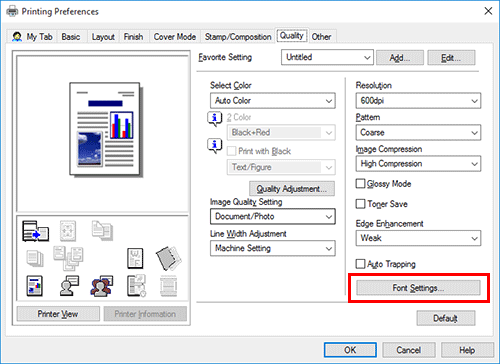Click the single user authentication icon

69,286
